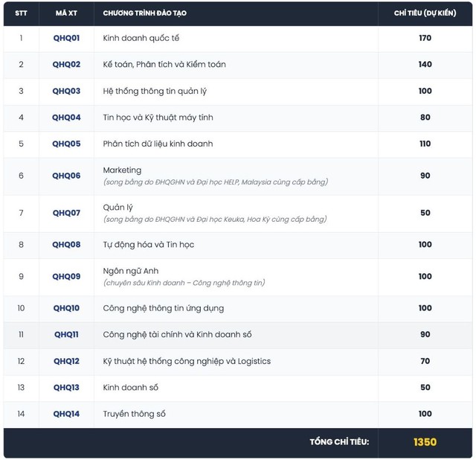
Task: Click the QHQ01 admission code
Action: (x=66, y=38)
